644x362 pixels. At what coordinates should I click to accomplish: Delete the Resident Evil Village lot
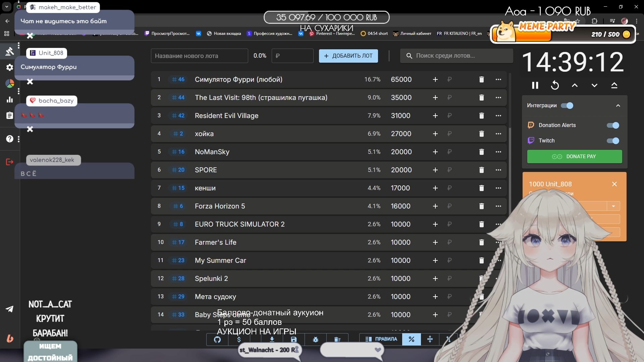coord(481,116)
